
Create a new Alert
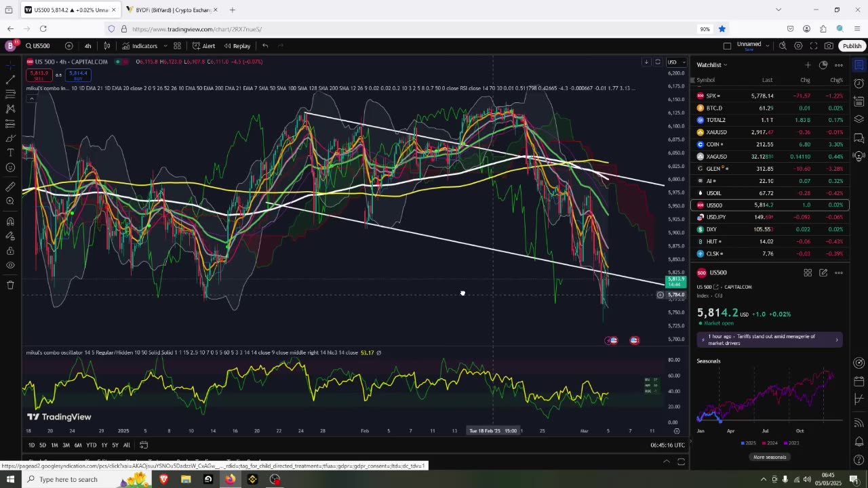[x=203, y=46]
